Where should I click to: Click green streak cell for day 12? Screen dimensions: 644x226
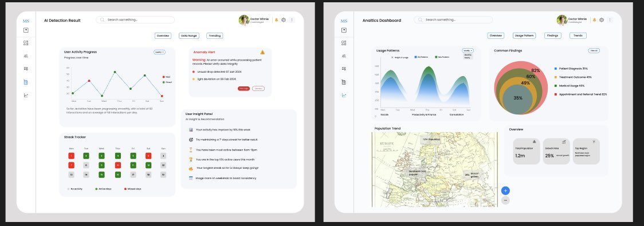148,165
